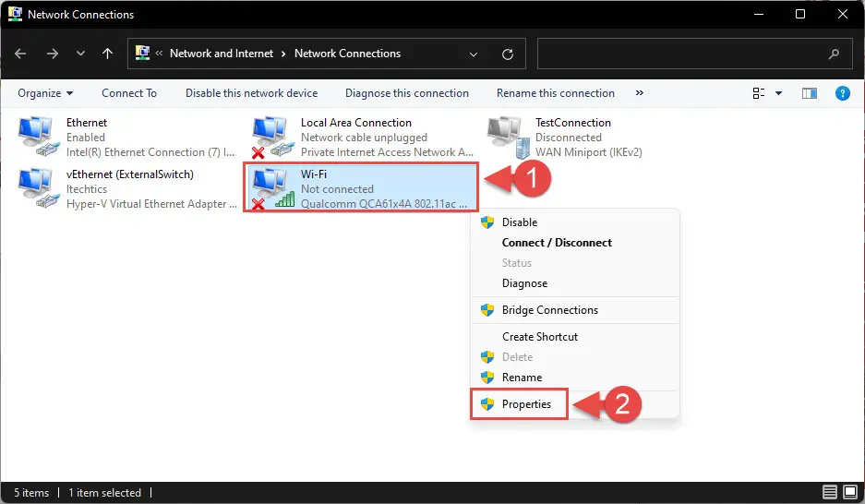Open address bar history dropdown chevron
The image size is (865, 504).
pos(474,54)
